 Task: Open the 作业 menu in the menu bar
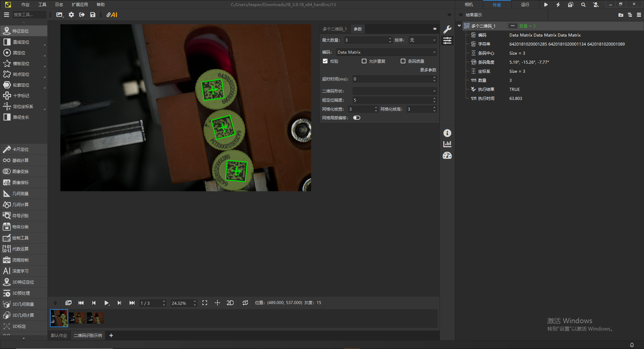[x=26, y=5]
